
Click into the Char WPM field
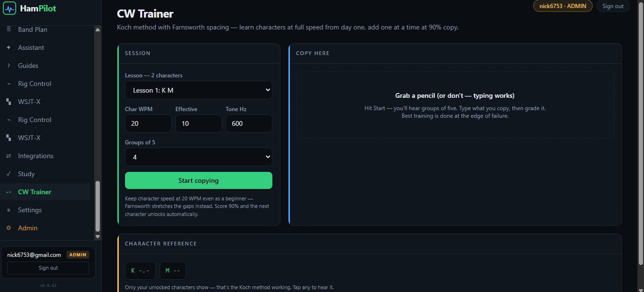(148, 123)
